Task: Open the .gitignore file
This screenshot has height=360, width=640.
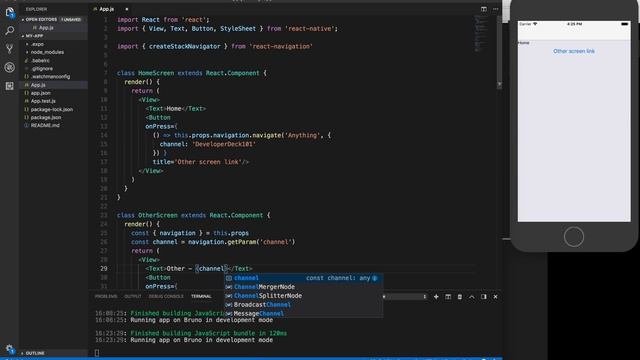Action: coord(42,69)
